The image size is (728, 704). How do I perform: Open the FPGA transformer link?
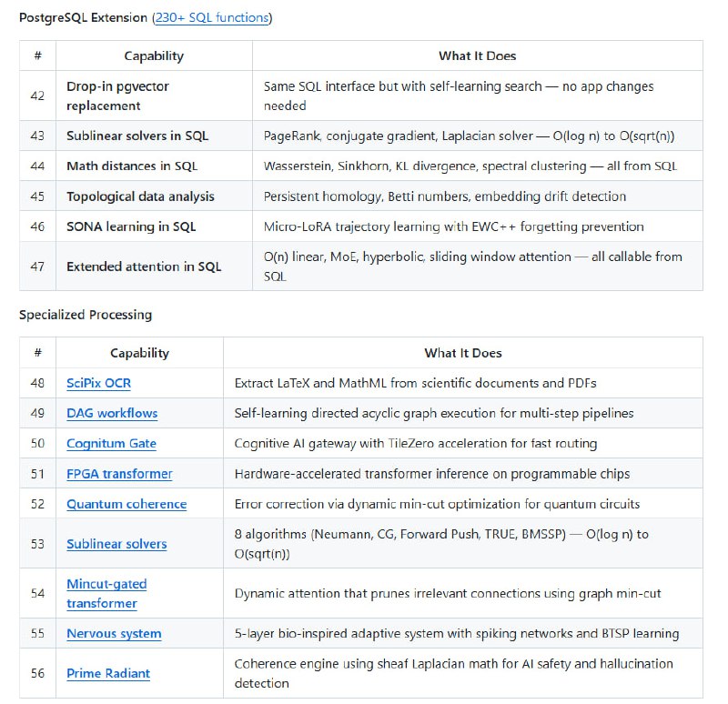click(x=119, y=473)
